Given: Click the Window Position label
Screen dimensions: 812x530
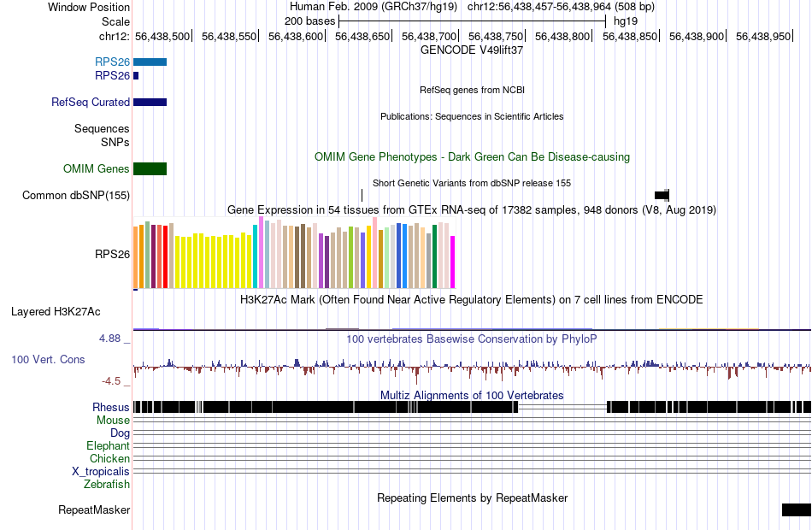Looking at the screenshot, I should click(89, 7).
